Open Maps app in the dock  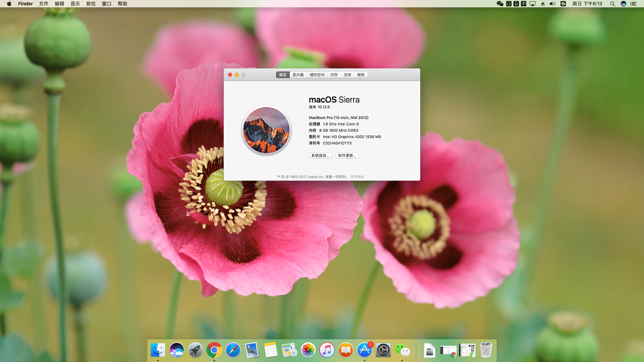[x=289, y=351]
